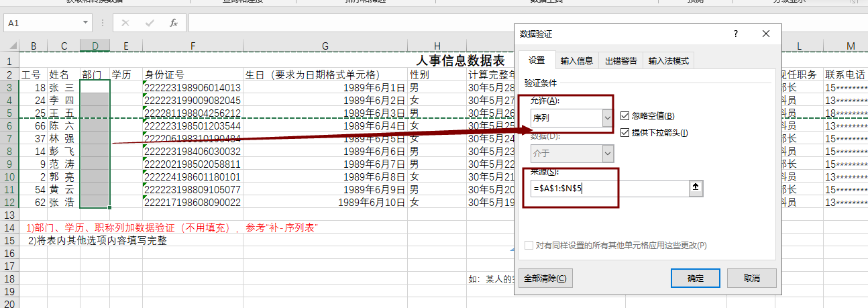Click the 确定 button
868x308 pixels.
click(x=696, y=278)
